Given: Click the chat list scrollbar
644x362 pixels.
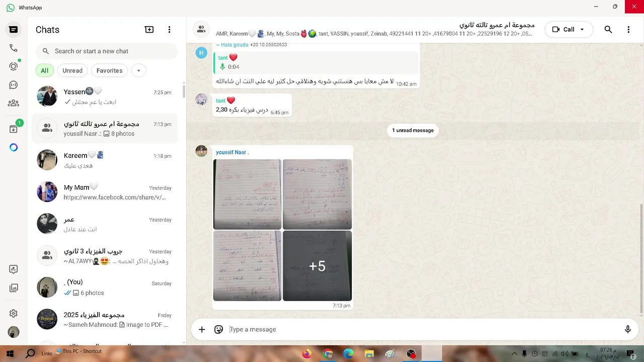Looking at the screenshot, I should click(184, 92).
